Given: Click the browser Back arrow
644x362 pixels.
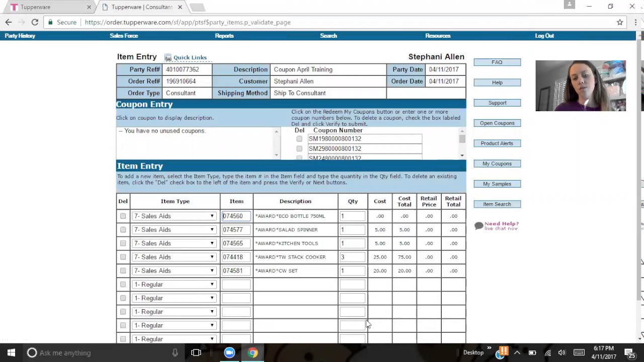Looking at the screenshot, I should (9, 22).
